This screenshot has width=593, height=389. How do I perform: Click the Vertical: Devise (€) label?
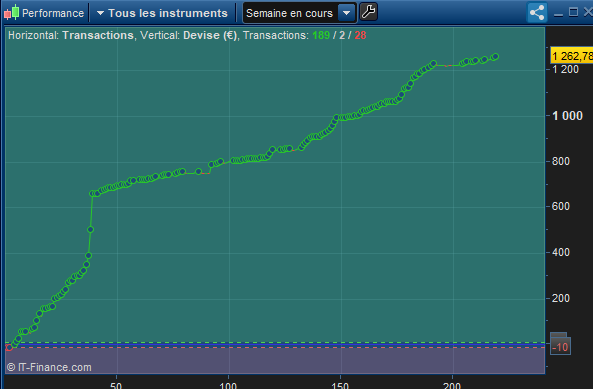tap(188, 36)
